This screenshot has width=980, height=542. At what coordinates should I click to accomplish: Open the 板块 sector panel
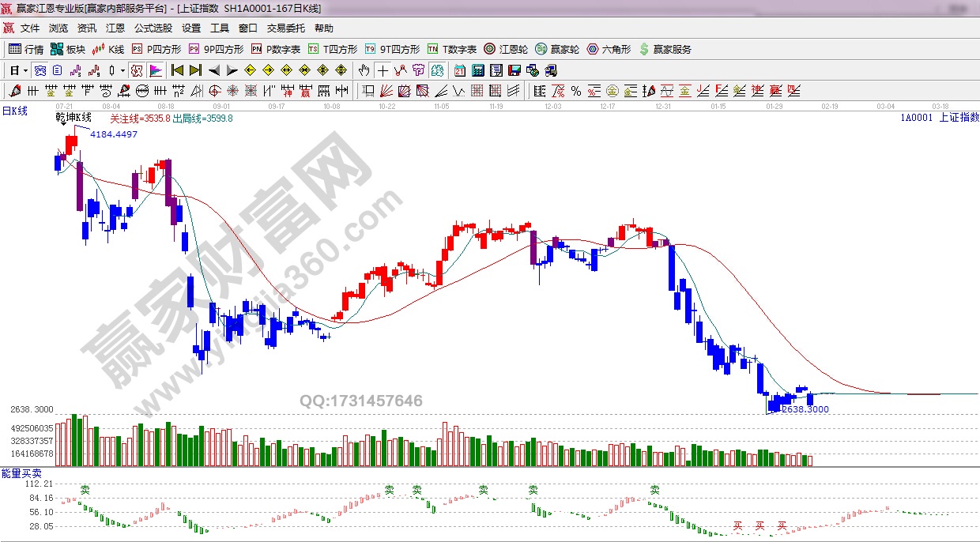68,49
